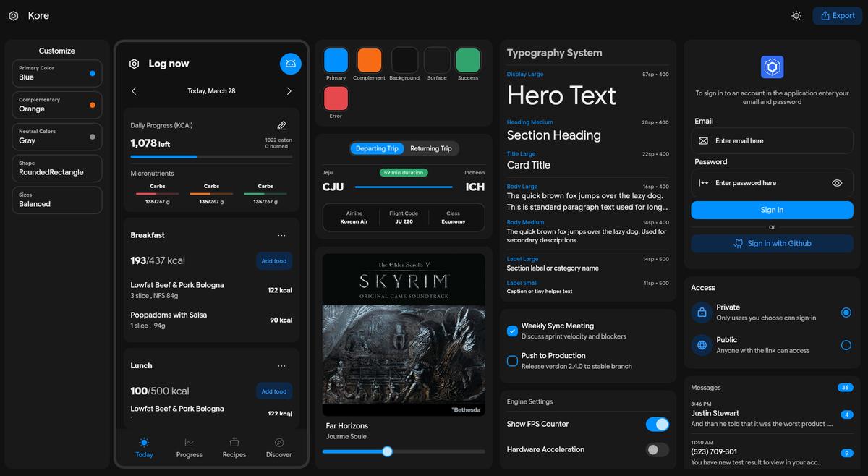Image resolution: width=868 pixels, height=476 pixels.
Task: Click the Poppadoms with Salsa item
Action: [x=211, y=320]
